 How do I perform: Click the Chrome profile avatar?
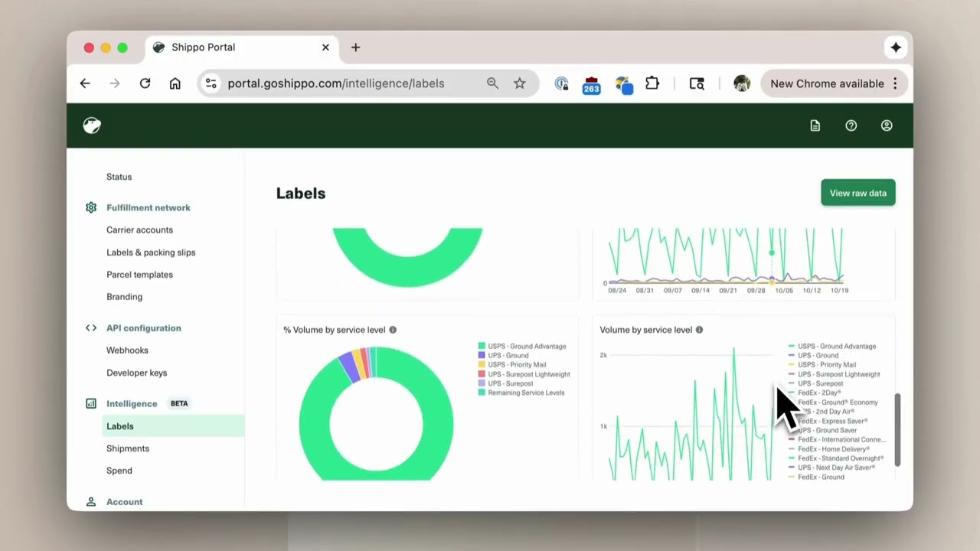(741, 83)
